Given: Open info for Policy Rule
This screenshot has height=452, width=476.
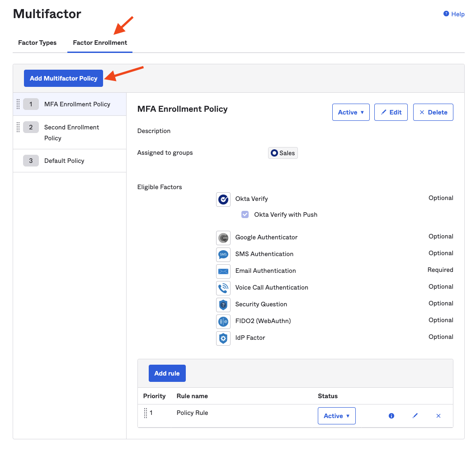Looking at the screenshot, I should tap(391, 415).
